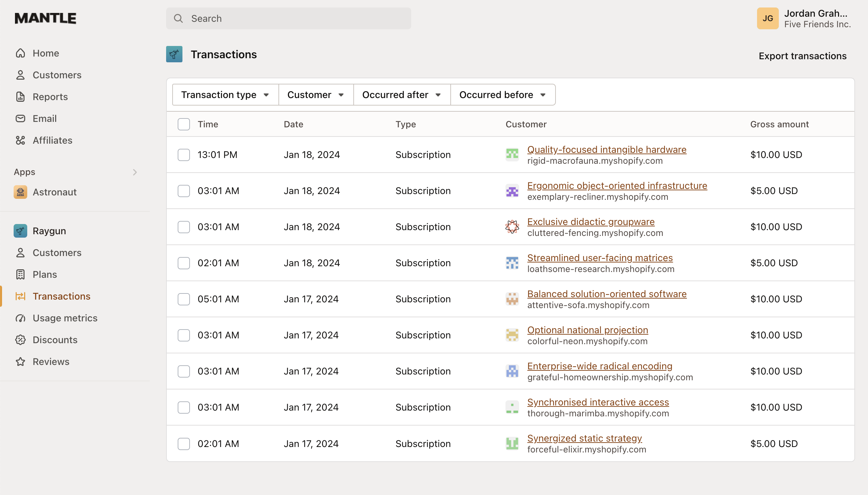
Task: Click the JG user avatar
Action: click(768, 18)
